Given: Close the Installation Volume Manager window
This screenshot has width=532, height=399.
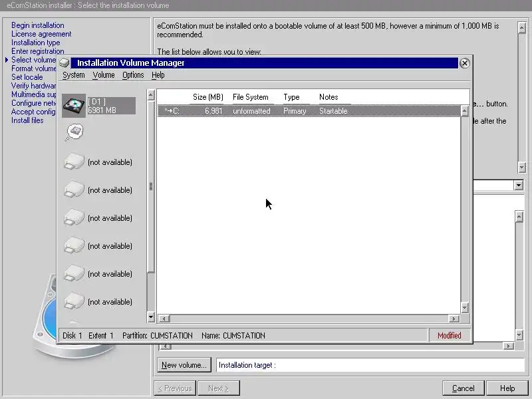Looking at the screenshot, I should (464, 63).
